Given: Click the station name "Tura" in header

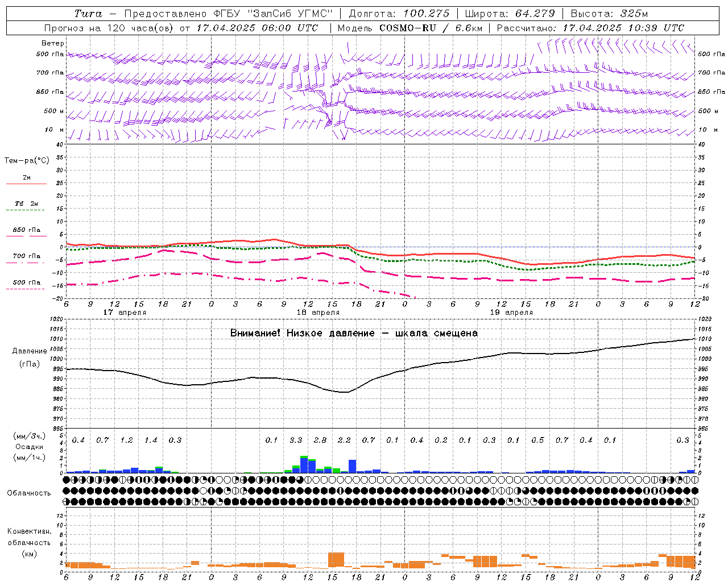Looking at the screenshot, I should (x=88, y=14).
